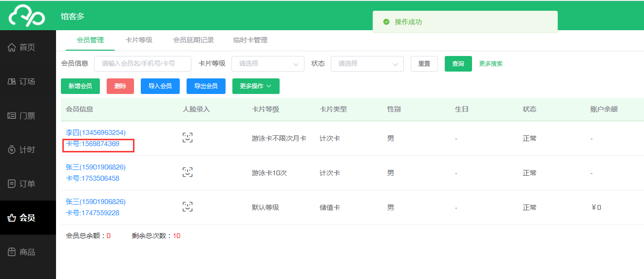
Task: Open the 卡片等级 filter dropdown
Action: click(268, 64)
